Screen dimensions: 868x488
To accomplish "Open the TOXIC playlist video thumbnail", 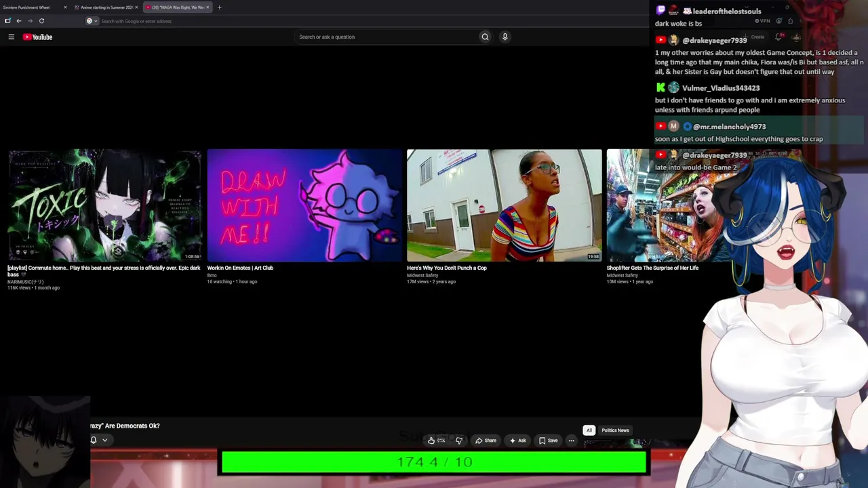I will coord(104,205).
